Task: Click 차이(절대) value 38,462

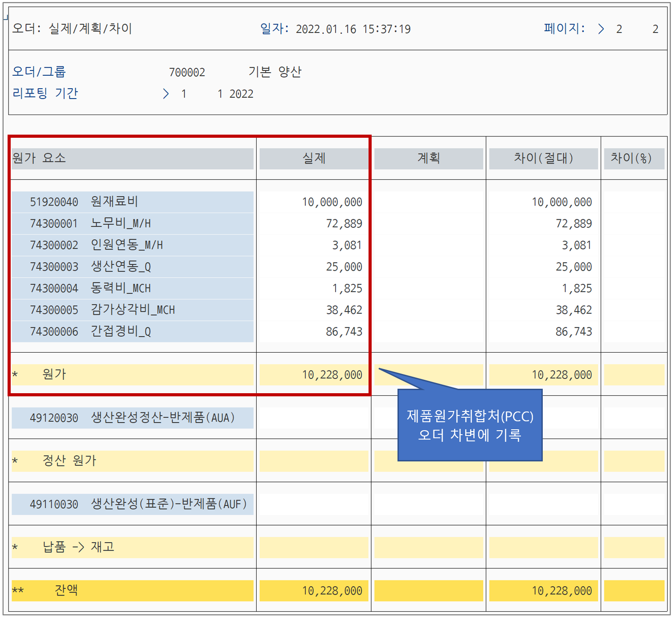Action: 574,310
